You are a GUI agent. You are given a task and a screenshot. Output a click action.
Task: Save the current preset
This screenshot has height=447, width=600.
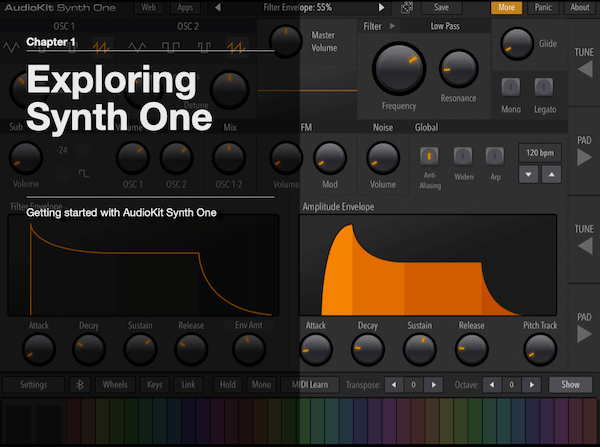coord(442,7)
